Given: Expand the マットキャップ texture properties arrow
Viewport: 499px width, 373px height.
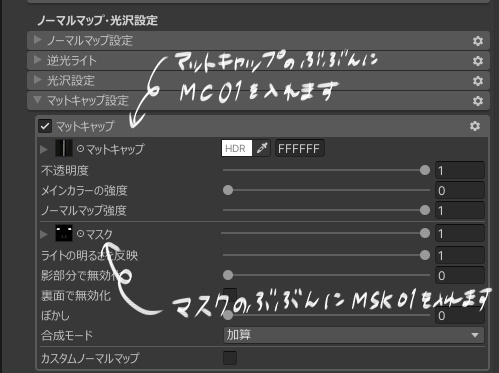Looking at the screenshot, I should (44, 149).
